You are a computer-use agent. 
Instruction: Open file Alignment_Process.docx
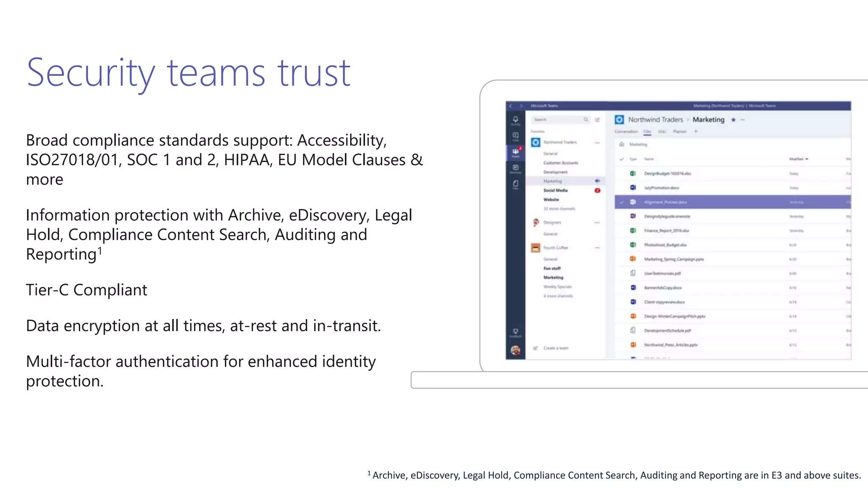(x=665, y=202)
